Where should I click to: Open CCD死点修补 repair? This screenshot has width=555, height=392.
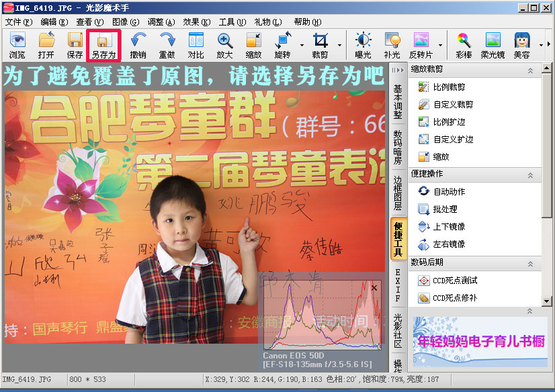(447, 298)
